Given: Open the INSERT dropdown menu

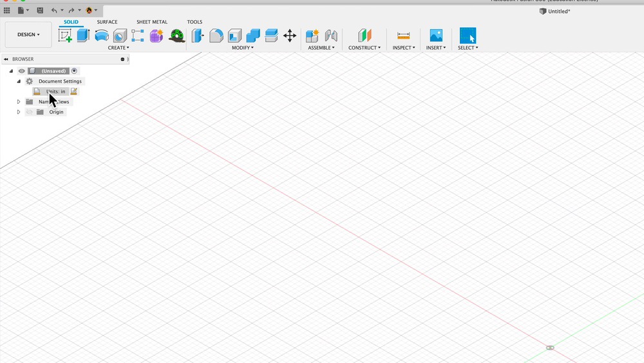Looking at the screenshot, I should pyautogui.click(x=436, y=48).
